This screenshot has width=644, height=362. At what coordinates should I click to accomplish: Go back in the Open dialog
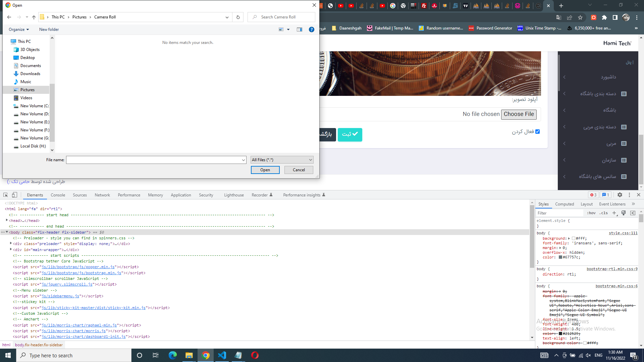[9, 17]
